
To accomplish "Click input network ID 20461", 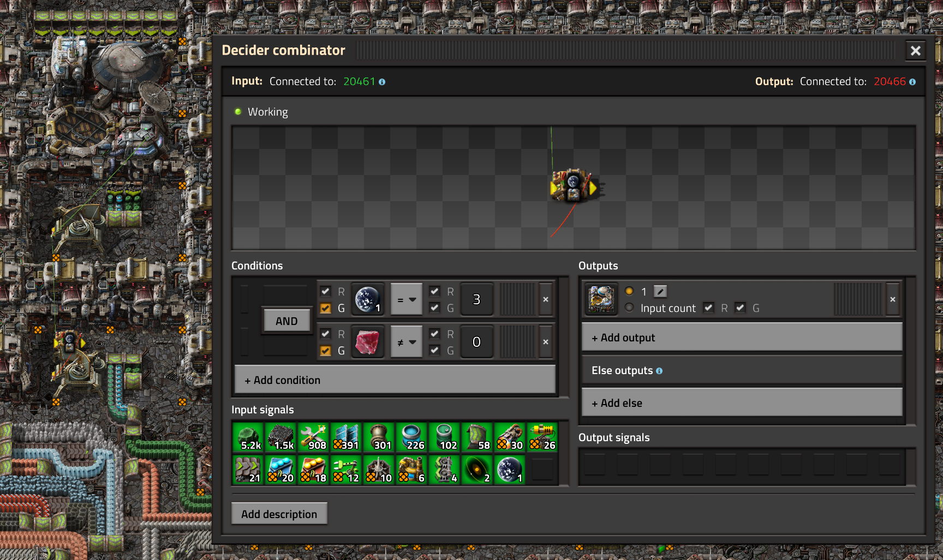I will click(x=359, y=81).
